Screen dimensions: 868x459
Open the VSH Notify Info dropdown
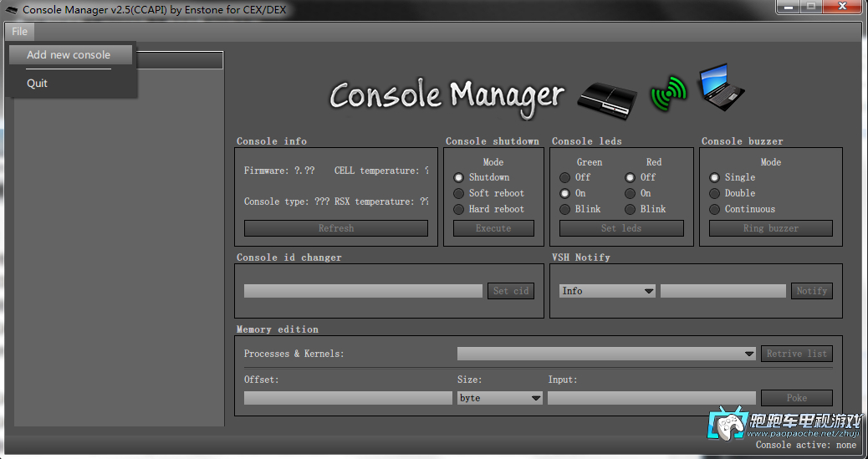[607, 291]
